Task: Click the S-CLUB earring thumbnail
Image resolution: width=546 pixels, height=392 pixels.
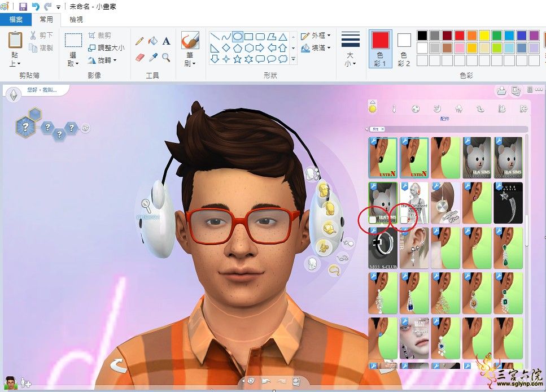Action: tap(383, 248)
